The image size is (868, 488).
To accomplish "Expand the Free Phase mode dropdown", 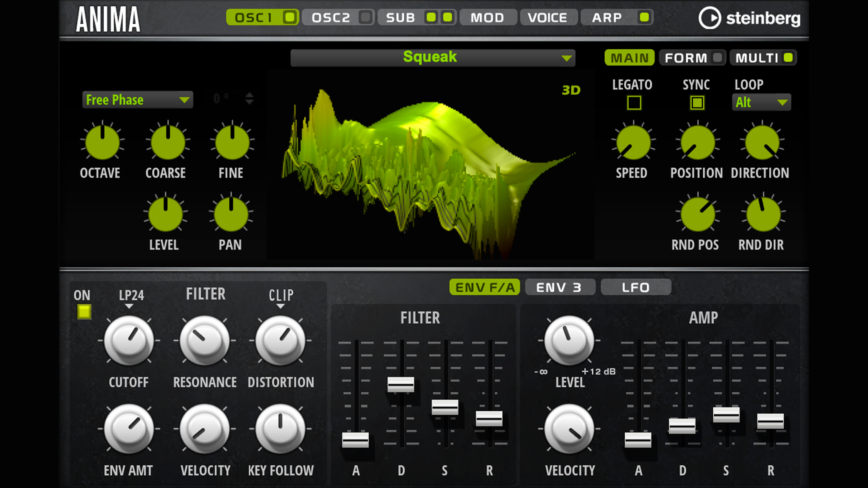I will tap(137, 100).
